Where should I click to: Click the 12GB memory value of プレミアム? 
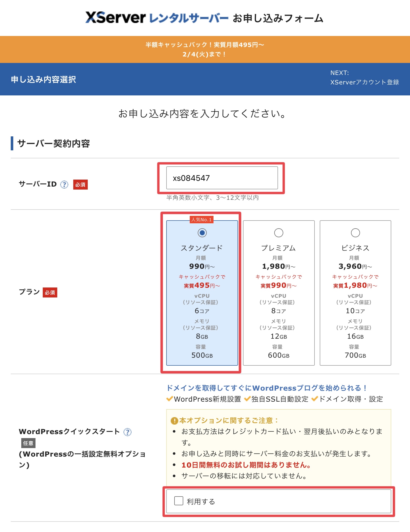pyautogui.click(x=278, y=336)
